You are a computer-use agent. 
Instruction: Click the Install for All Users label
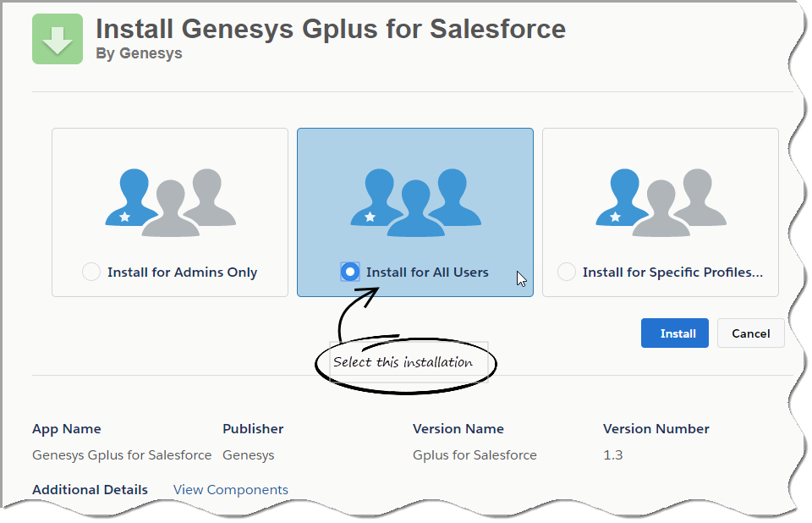click(427, 273)
